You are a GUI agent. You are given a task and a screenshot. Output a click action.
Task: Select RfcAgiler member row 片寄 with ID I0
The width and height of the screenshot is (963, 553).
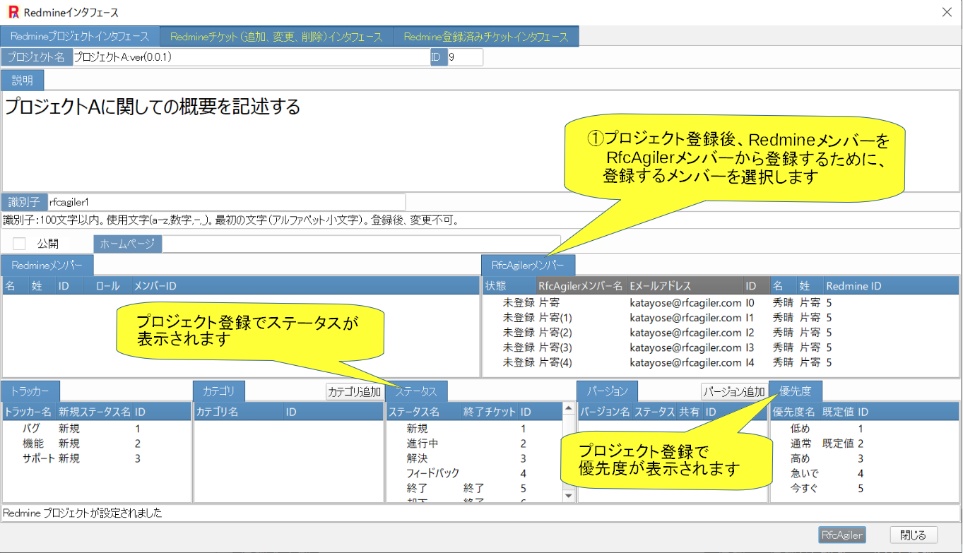click(720, 302)
